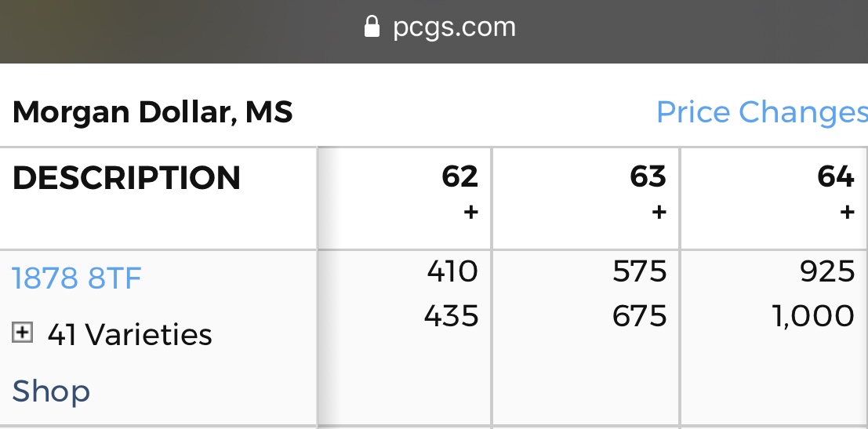868x429 pixels.
Task: Select the grade 63 column header
Action: click(x=648, y=176)
